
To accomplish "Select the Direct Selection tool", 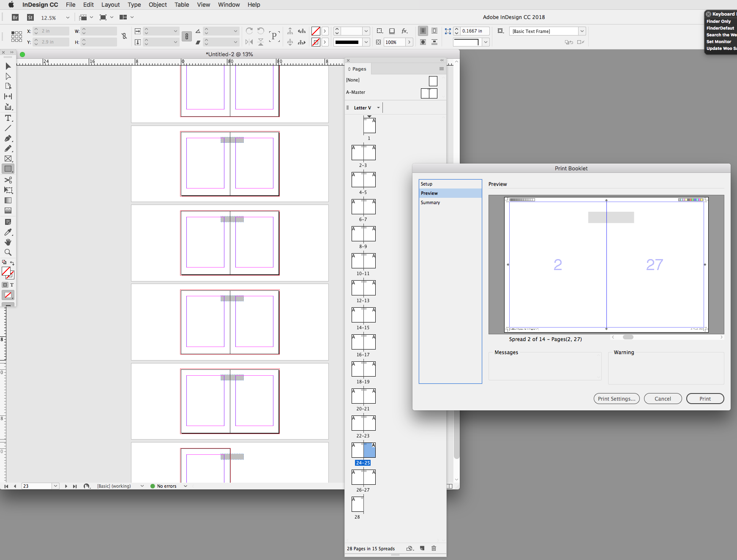I will click(x=8, y=76).
